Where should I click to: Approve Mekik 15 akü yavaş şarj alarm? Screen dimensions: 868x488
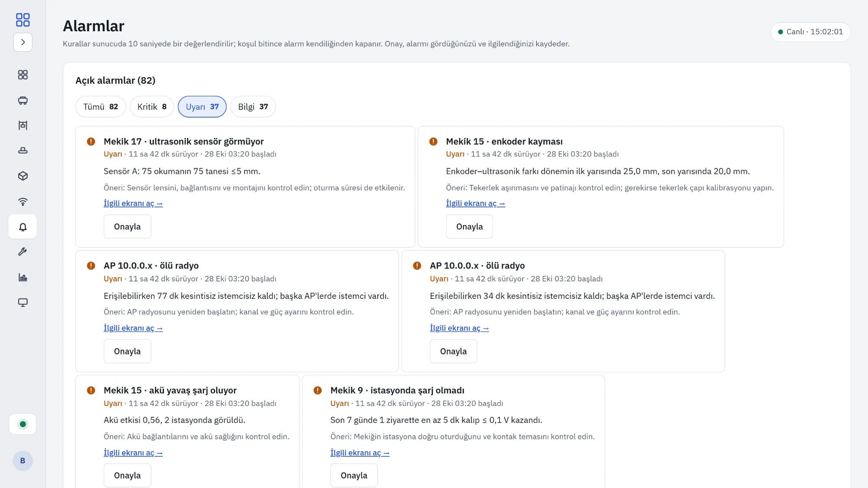pyautogui.click(x=128, y=475)
